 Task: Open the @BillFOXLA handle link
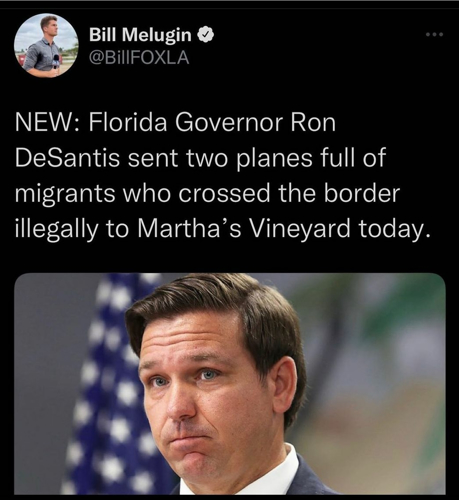(x=139, y=58)
